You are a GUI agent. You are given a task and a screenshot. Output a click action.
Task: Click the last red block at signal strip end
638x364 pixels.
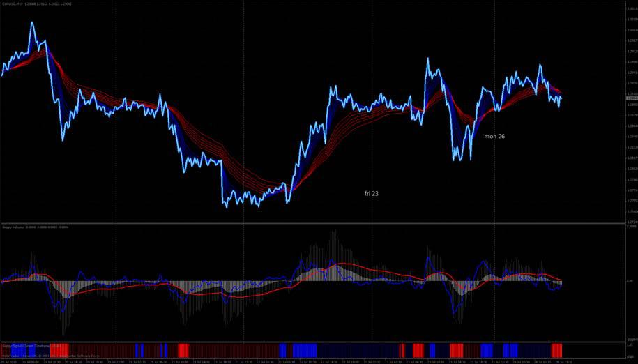point(556,349)
